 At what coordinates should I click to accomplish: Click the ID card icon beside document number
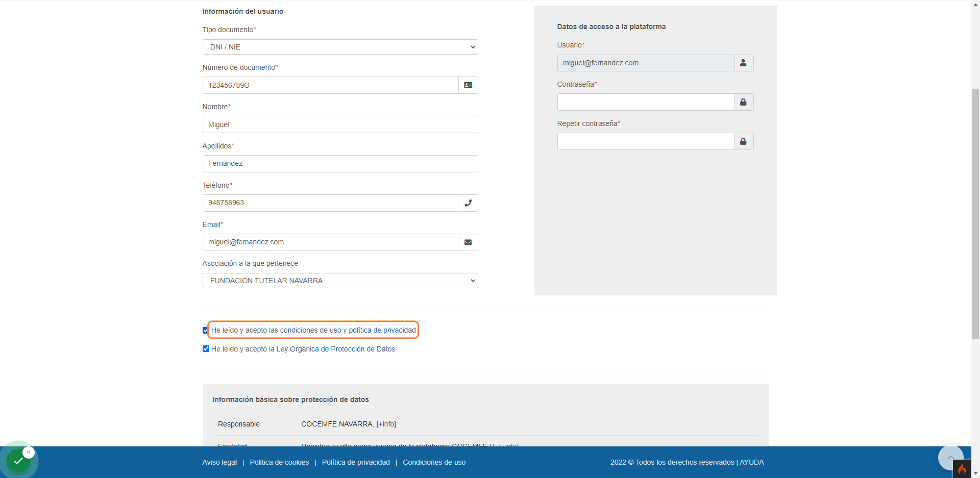(x=468, y=85)
